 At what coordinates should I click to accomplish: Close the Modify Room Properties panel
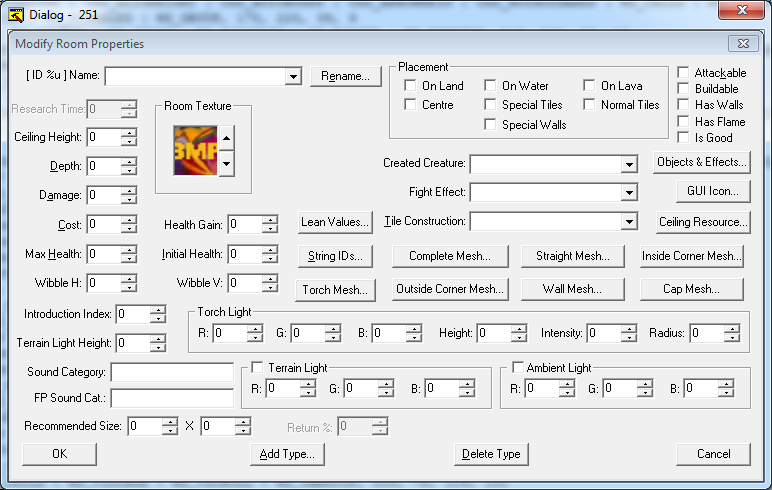pos(743,43)
